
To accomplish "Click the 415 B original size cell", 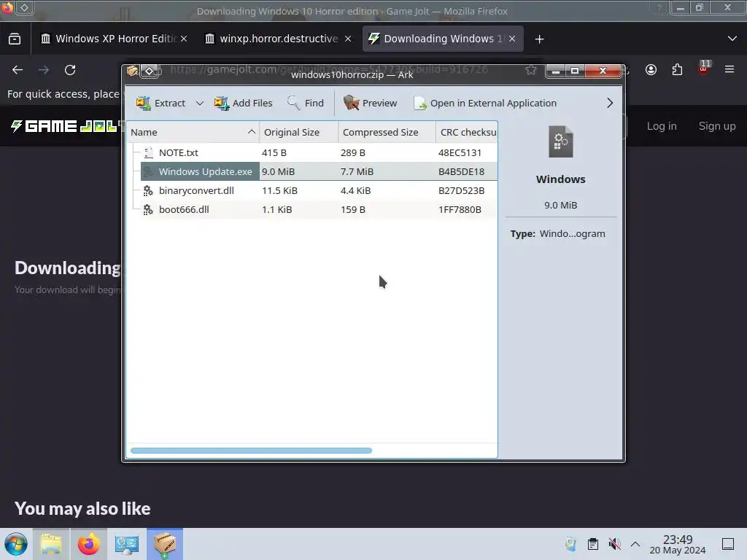I will (x=274, y=152).
